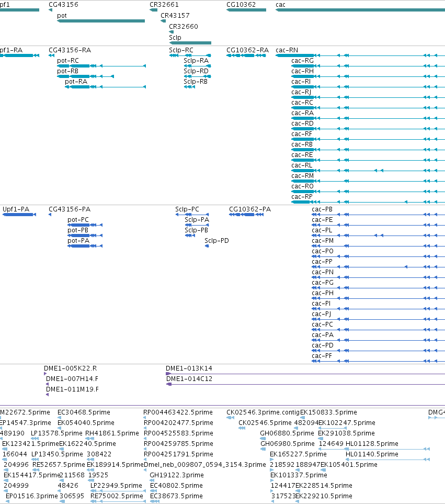Image resolution: width=445 pixels, height=504 pixels.
Task: Select the Sclp-PD protein
Action: (x=207, y=246)
